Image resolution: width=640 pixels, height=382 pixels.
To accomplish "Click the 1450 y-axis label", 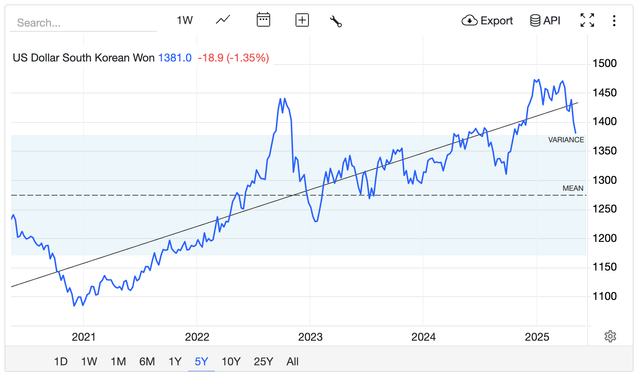I will point(604,93).
